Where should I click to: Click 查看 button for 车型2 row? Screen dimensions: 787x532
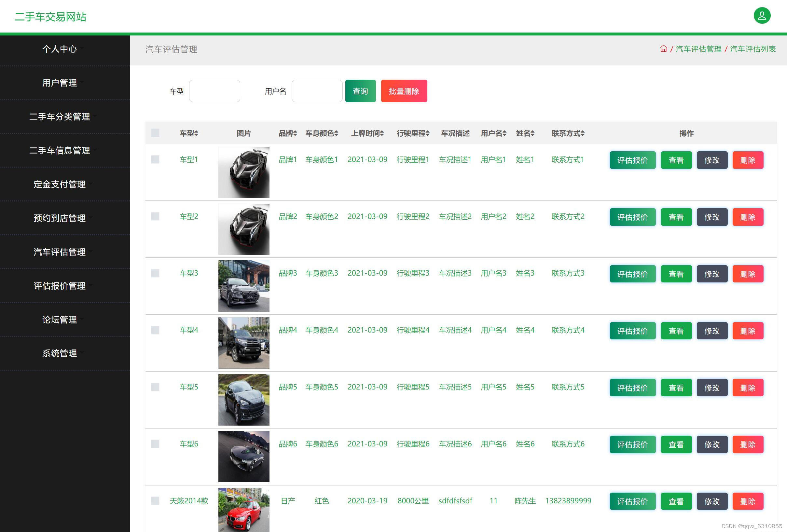(x=676, y=217)
